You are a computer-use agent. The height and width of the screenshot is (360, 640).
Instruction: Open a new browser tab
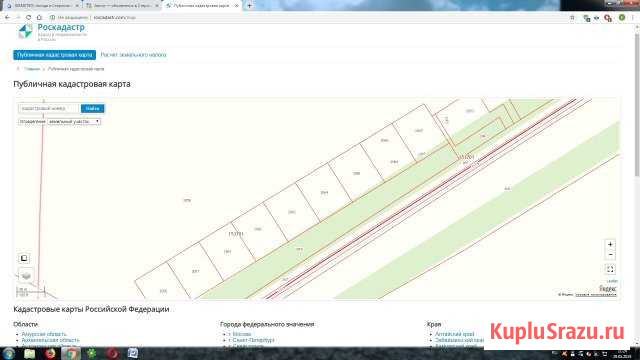(x=249, y=6)
